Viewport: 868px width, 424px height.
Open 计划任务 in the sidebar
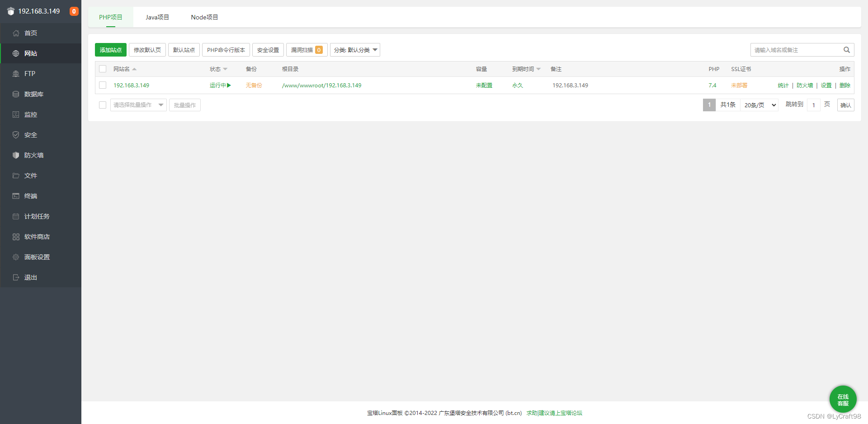coord(41,216)
